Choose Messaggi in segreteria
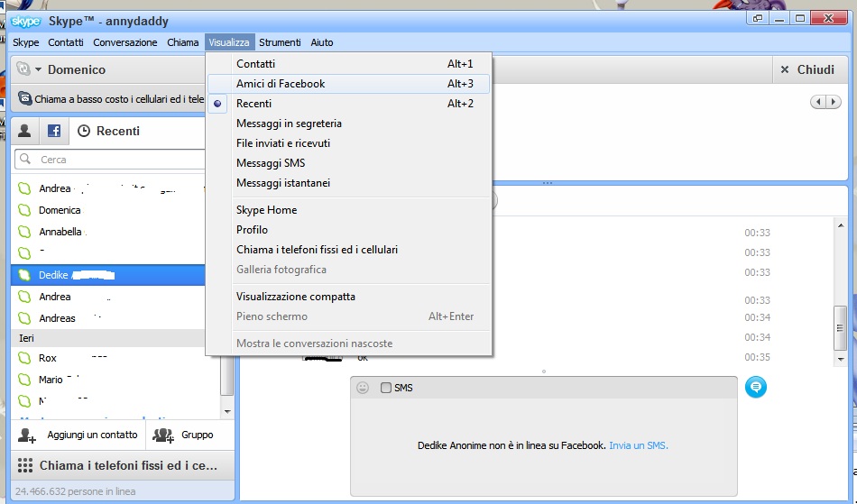This screenshot has width=857, height=504. pyautogui.click(x=349, y=124)
